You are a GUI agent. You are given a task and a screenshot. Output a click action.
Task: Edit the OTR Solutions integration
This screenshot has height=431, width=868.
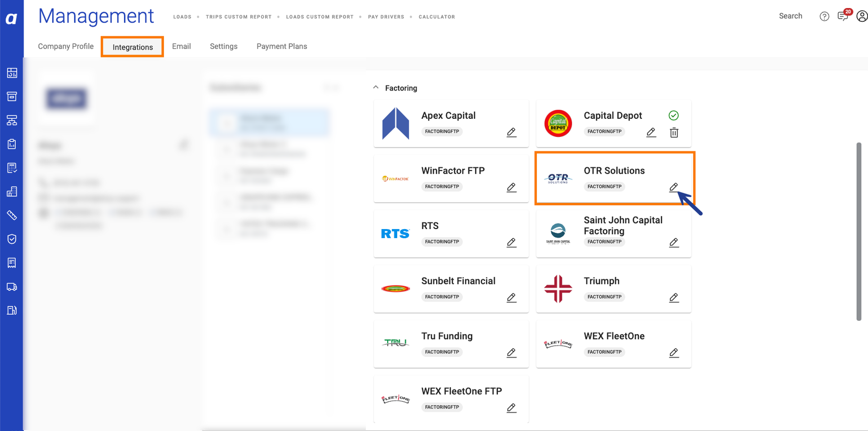(674, 188)
